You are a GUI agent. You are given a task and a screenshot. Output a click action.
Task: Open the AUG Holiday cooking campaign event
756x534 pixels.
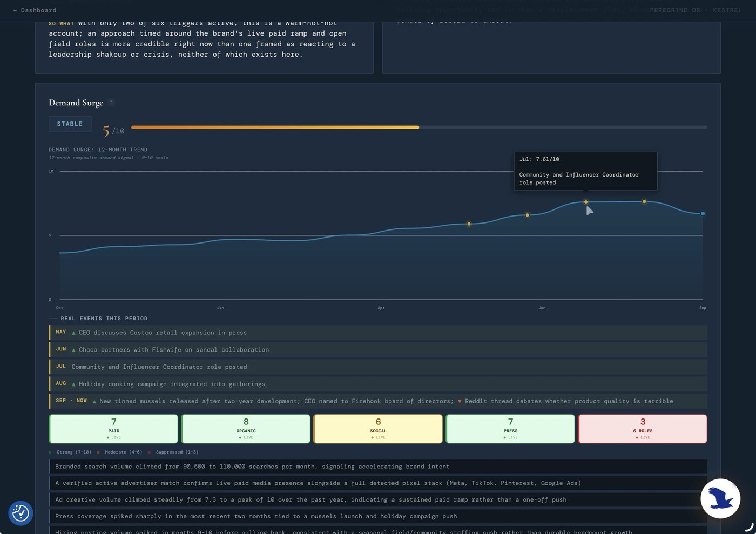(x=378, y=384)
